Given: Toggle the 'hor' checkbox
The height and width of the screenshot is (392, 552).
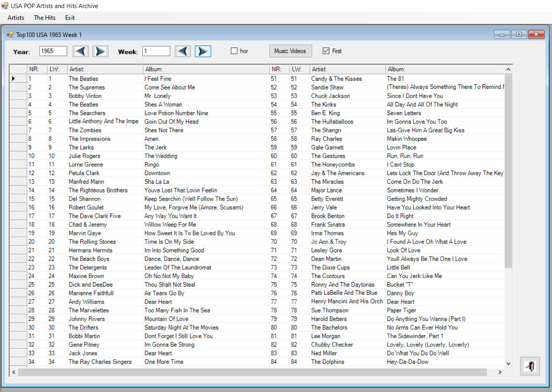Looking at the screenshot, I should click(x=234, y=51).
